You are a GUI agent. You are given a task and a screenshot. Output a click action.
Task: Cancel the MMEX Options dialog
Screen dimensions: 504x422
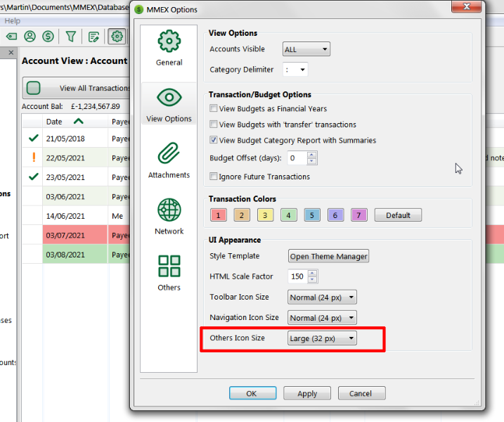click(x=361, y=393)
